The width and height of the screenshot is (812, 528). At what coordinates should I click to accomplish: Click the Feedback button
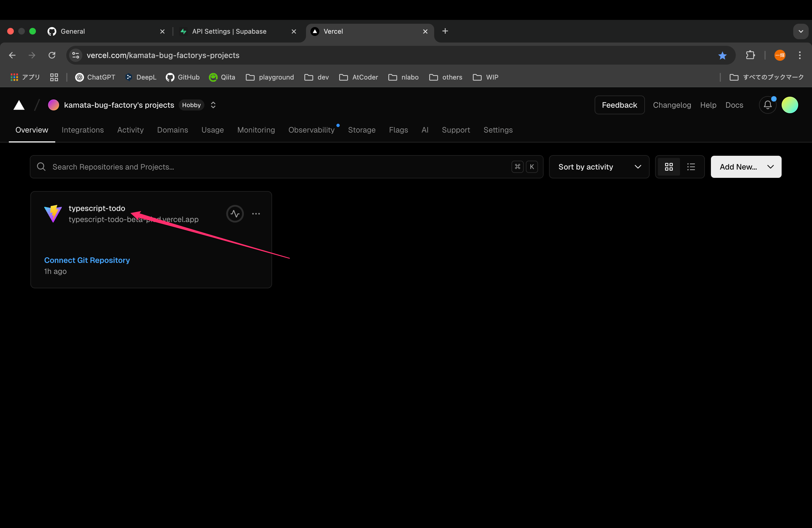point(619,105)
